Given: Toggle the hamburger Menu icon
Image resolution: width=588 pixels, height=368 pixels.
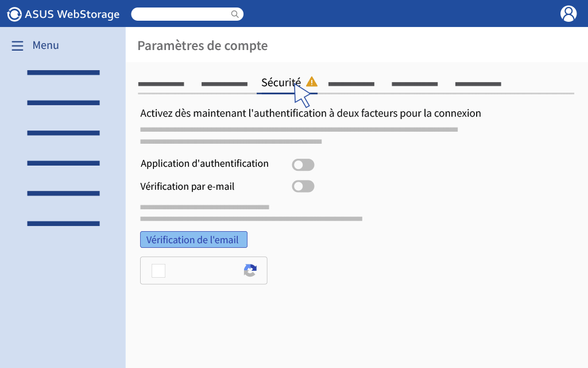Looking at the screenshot, I should click(17, 46).
